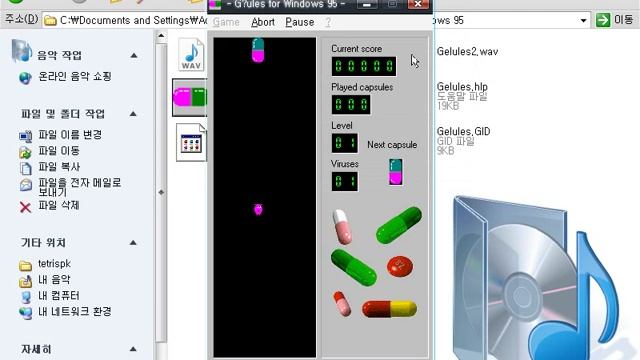Click the network places icon
The height and width of the screenshot is (360, 640).
click(x=26, y=313)
